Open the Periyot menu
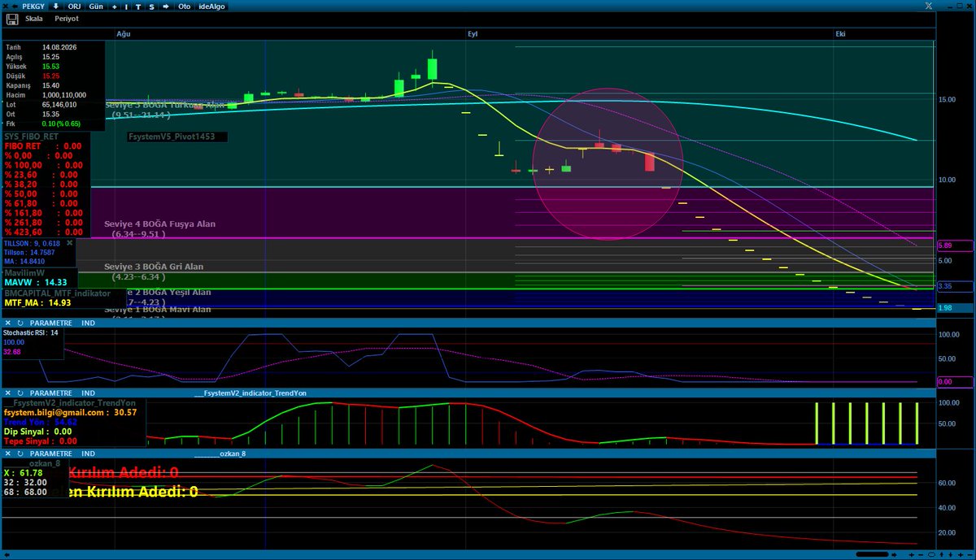976x560 pixels. point(67,17)
